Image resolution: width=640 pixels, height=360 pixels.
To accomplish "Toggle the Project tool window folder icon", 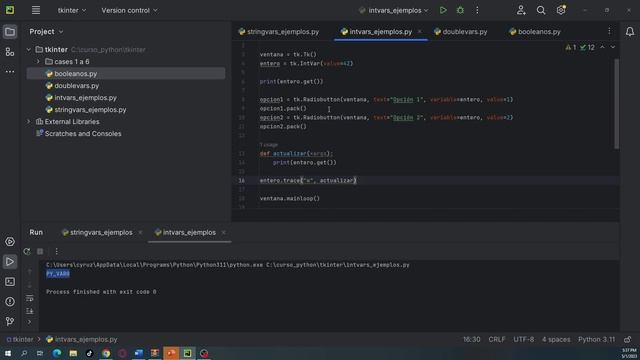I will coord(10,32).
